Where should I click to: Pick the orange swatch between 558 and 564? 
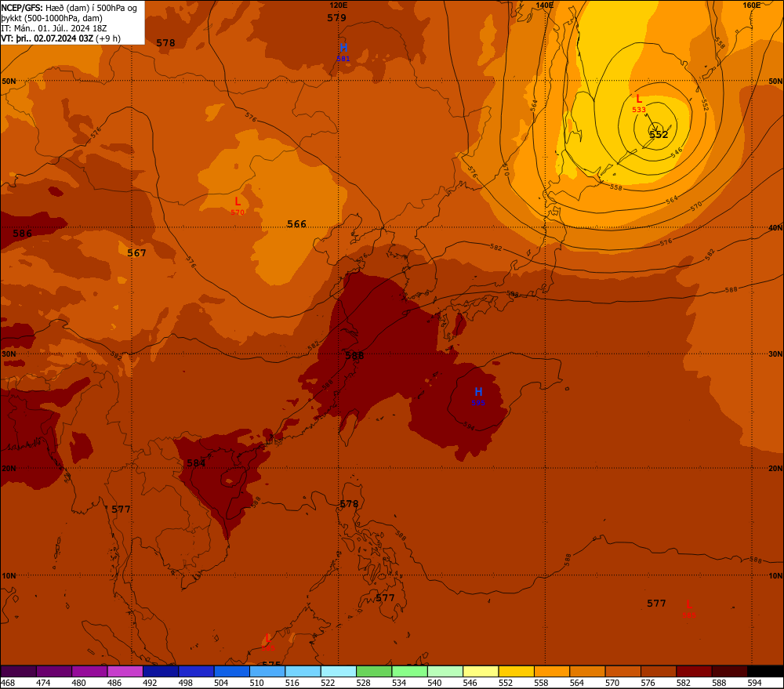click(551, 671)
